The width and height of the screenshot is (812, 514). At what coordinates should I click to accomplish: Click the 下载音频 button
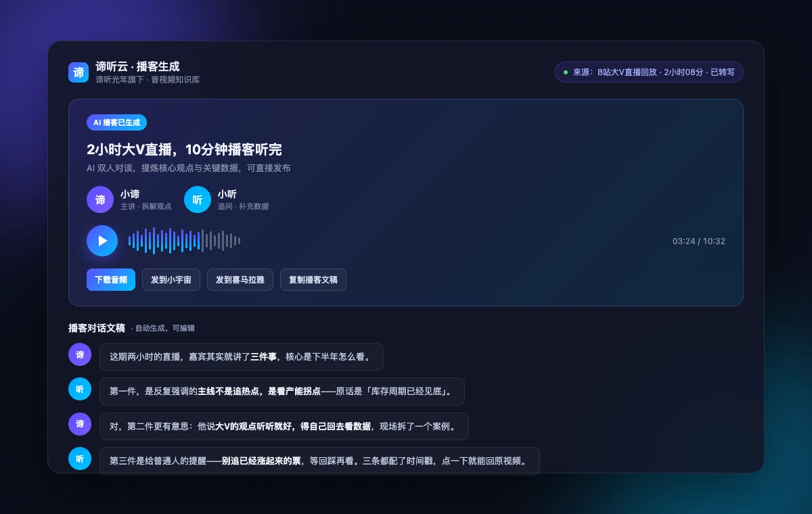111,280
